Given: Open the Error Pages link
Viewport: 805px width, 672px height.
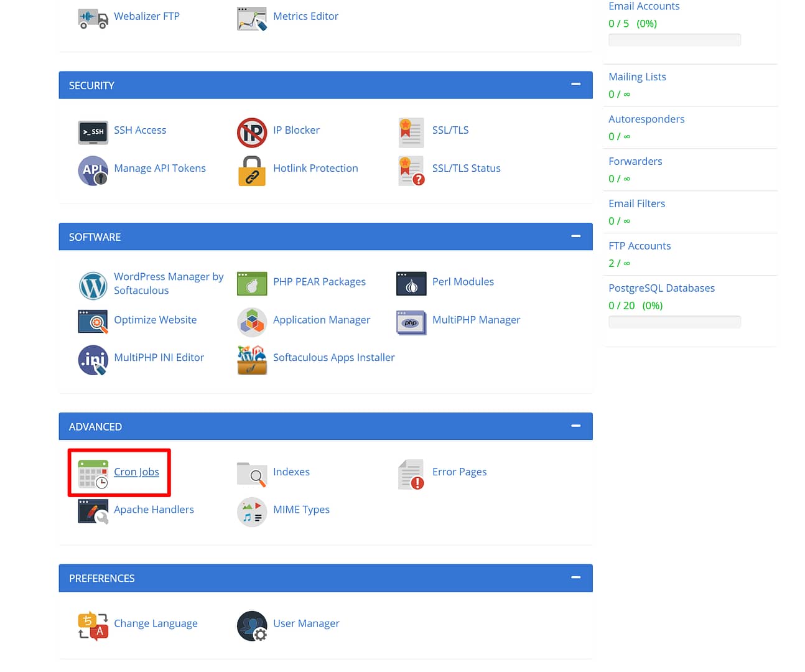Looking at the screenshot, I should [459, 472].
